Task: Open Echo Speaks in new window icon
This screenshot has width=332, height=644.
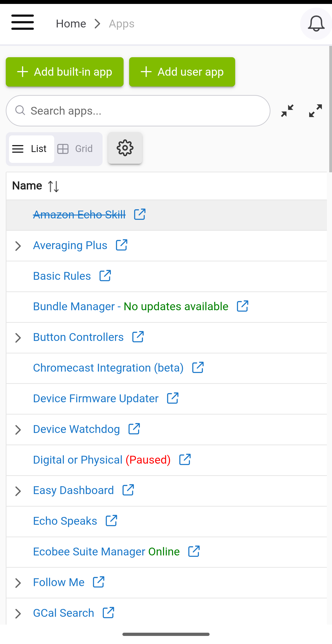Action: click(x=111, y=521)
